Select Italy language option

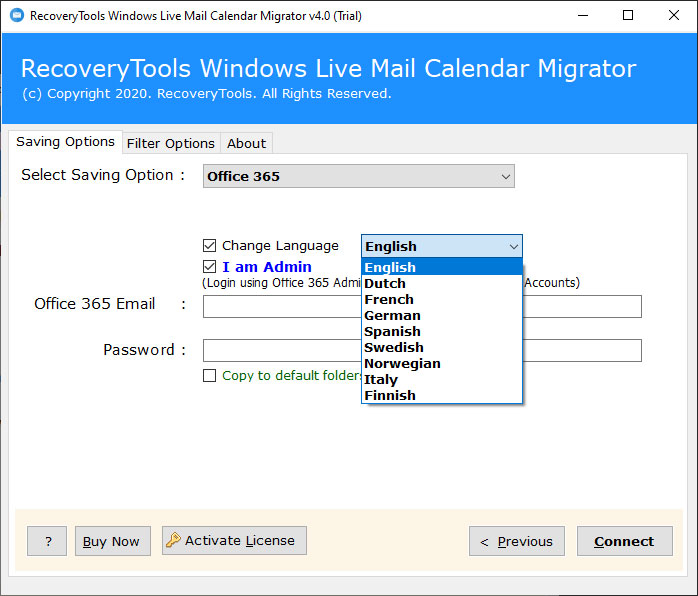[442, 379]
